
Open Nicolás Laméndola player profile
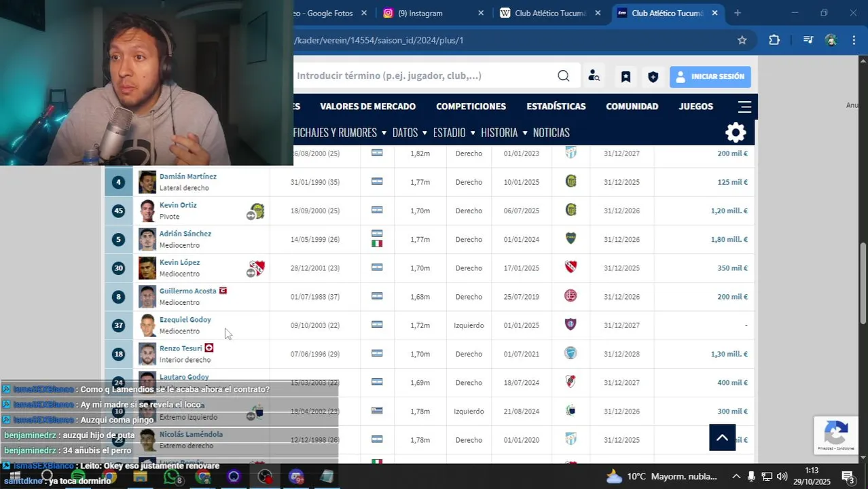coord(191,435)
